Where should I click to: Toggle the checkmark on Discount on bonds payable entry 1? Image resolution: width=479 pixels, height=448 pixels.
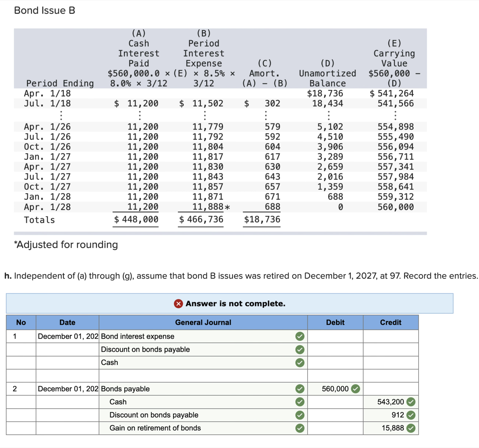pyautogui.click(x=300, y=349)
